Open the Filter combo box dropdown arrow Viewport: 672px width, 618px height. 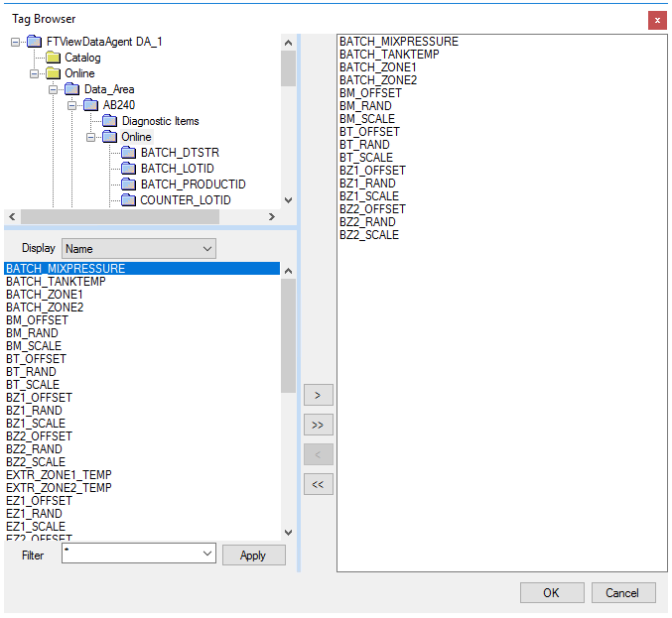pos(207,554)
